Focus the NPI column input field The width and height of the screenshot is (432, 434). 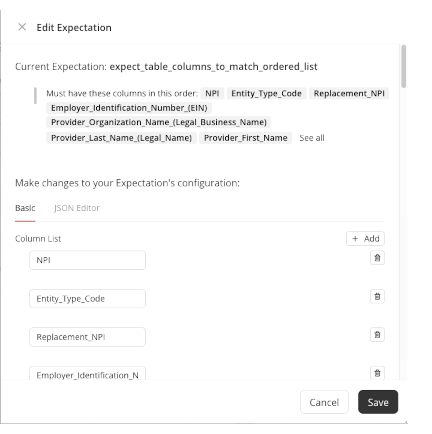tap(87, 260)
